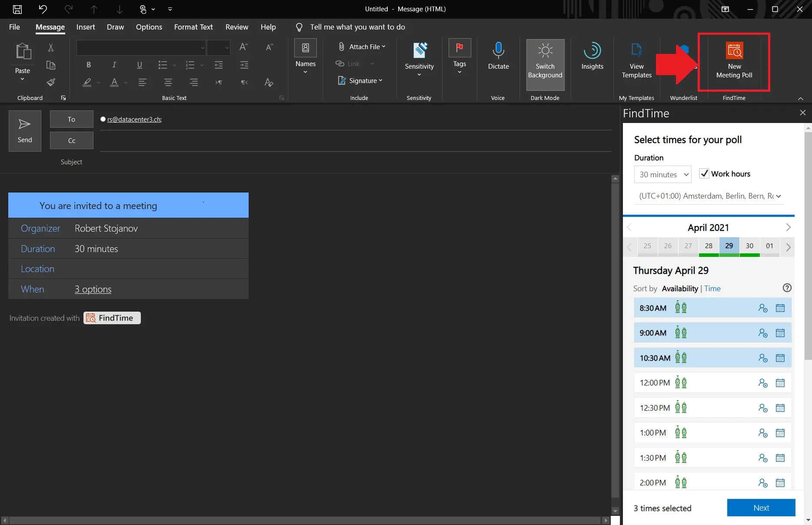
Task: Toggle Bold formatting
Action: pos(89,65)
